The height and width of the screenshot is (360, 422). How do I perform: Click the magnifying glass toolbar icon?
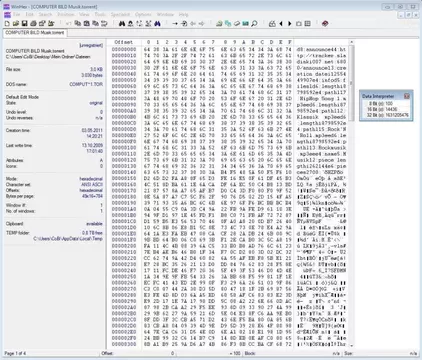[254, 23]
